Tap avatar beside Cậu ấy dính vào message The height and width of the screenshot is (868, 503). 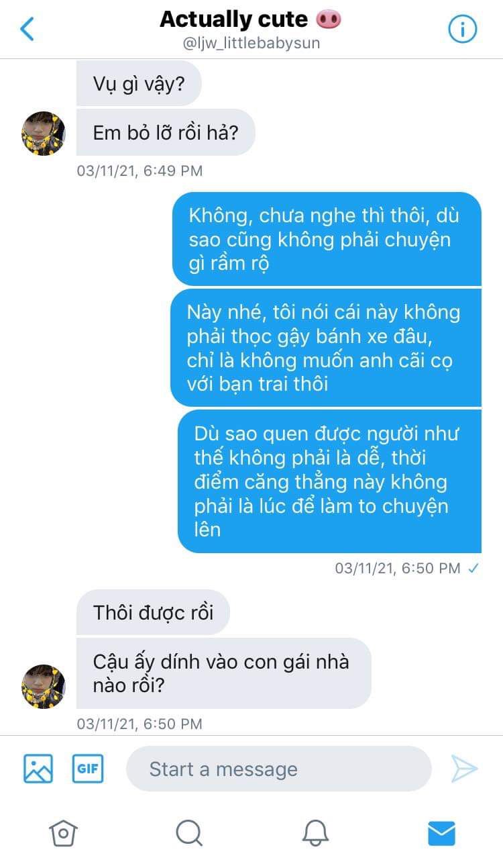coord(44,687)
